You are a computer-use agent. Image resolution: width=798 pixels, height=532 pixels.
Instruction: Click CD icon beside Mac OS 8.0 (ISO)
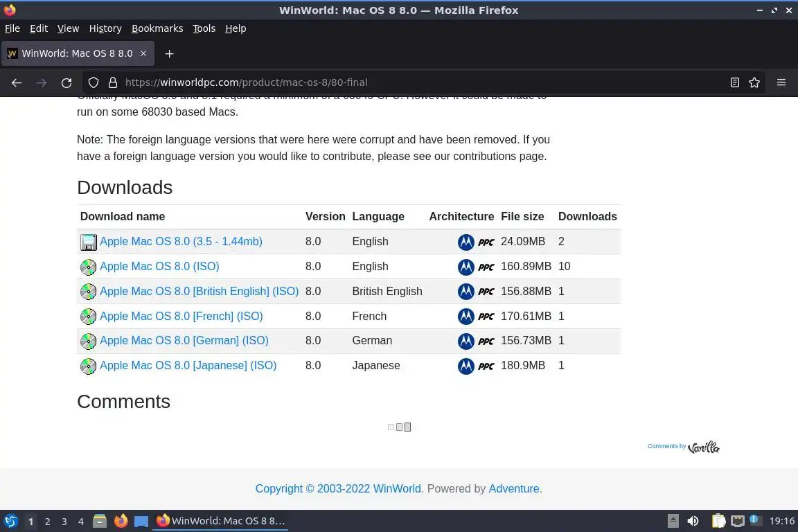(x=88, y=267)
